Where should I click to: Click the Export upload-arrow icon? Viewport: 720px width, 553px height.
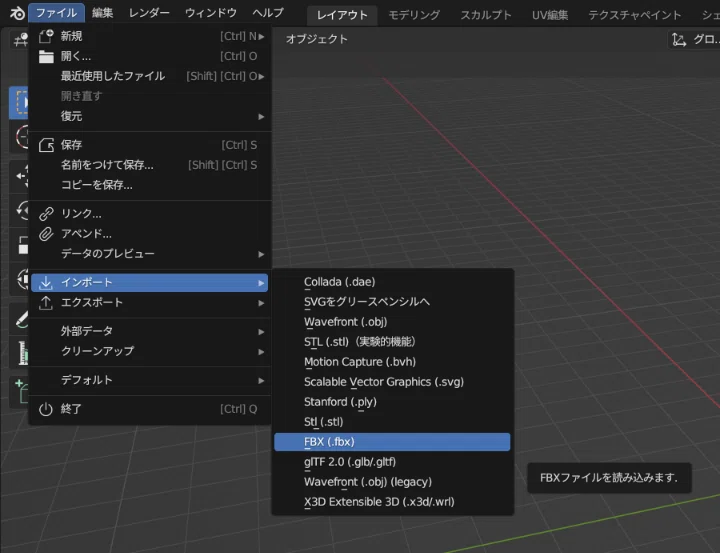pos(45,303)
